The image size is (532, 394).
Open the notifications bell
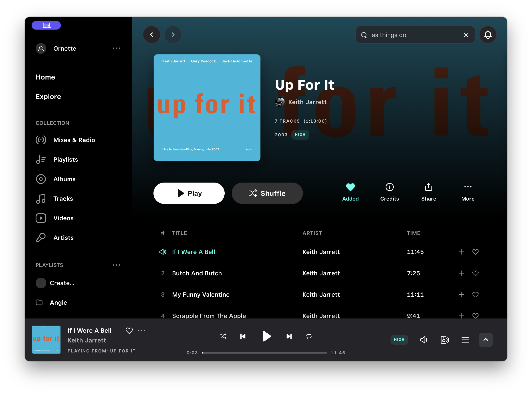click(x=488, y=35)
